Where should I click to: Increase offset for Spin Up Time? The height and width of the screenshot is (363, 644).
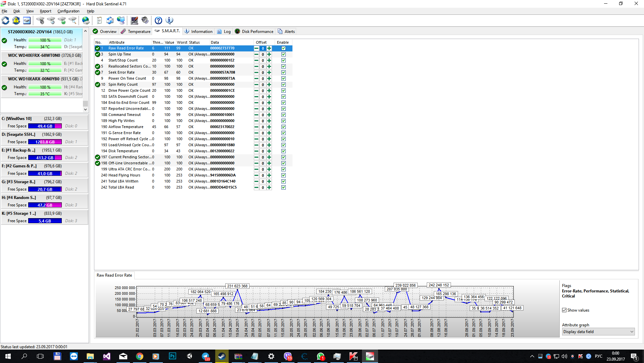tap(269, 54)
